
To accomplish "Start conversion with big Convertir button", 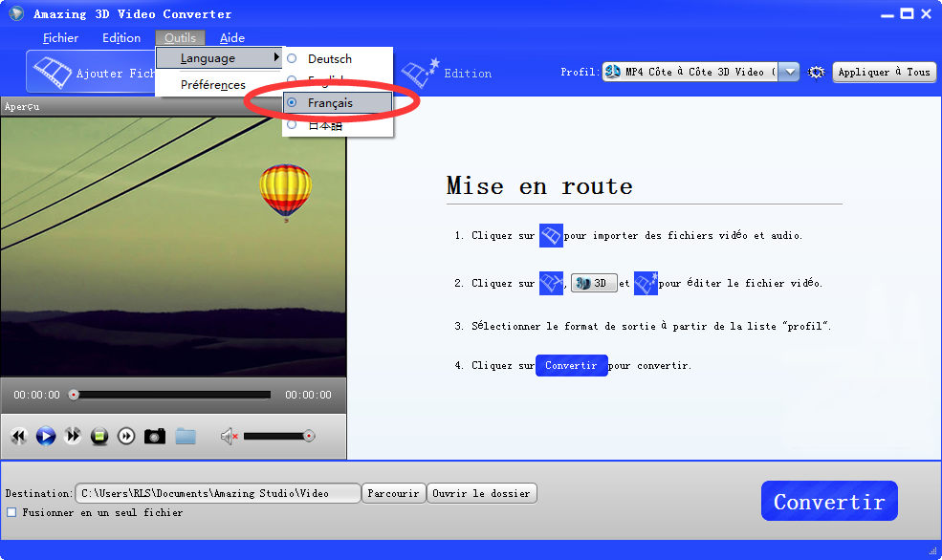I will (x=829, y=501).
